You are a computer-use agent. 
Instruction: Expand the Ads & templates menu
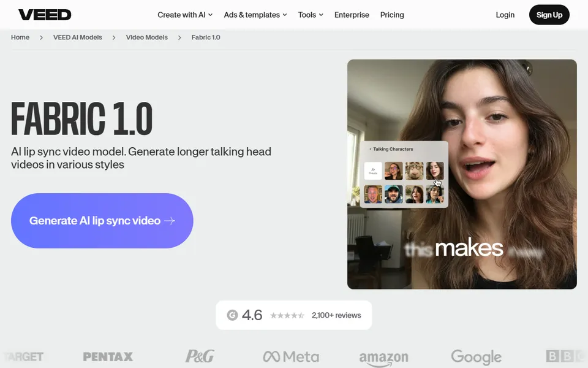(x=255, y=15)
